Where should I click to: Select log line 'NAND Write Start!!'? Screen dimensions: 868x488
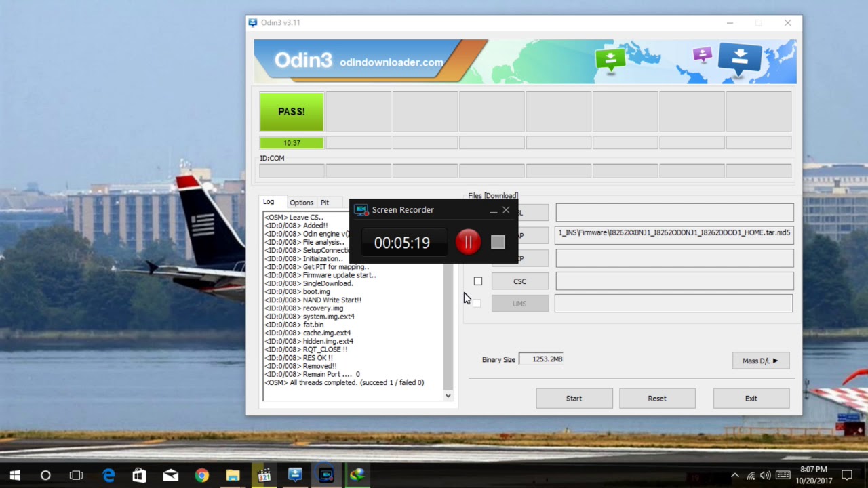tap(313, 300)
